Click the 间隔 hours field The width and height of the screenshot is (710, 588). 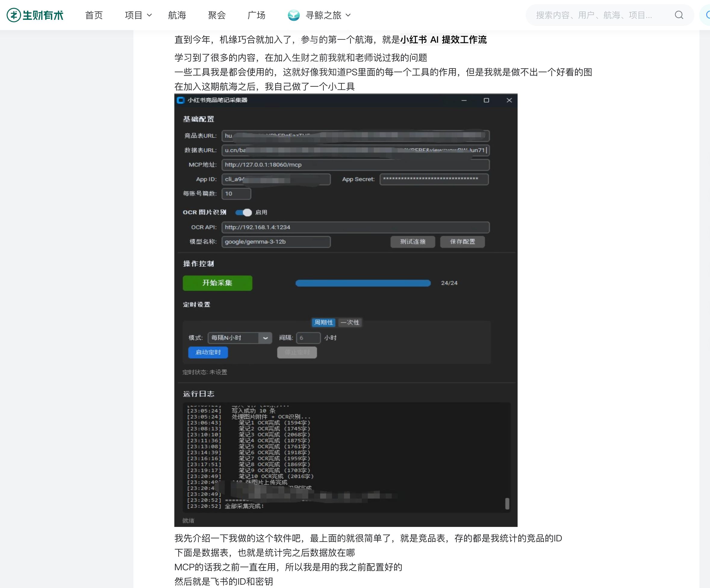click(308, 338)
